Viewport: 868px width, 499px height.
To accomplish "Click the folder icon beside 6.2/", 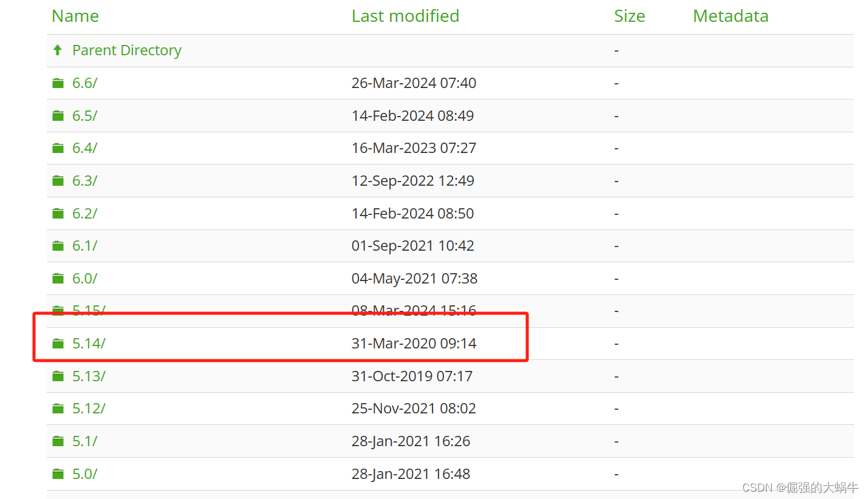I will 58,214.
